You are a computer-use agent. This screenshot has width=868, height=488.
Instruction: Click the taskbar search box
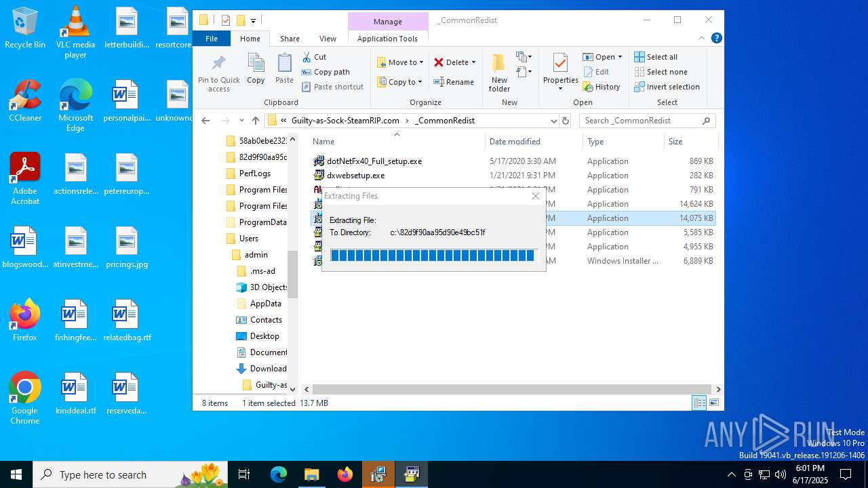click(130, 474)
